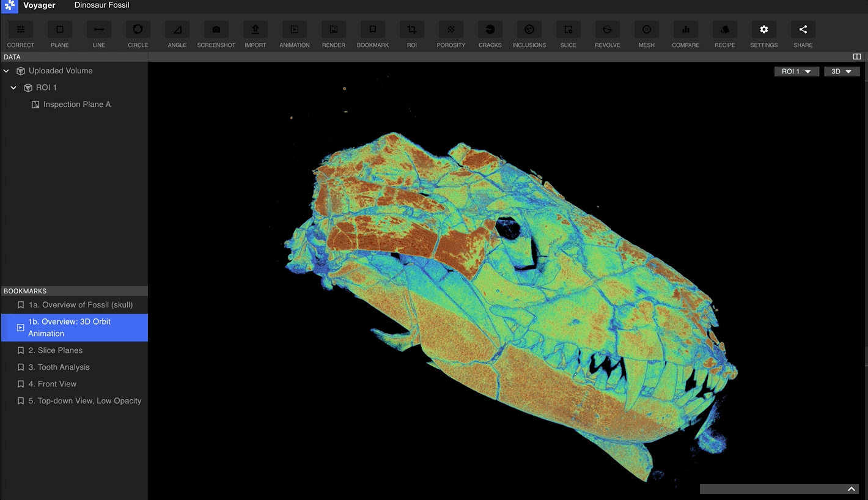Open the Settings gear
Viewport: 868px width, 500px height.
tap(763, 29)
